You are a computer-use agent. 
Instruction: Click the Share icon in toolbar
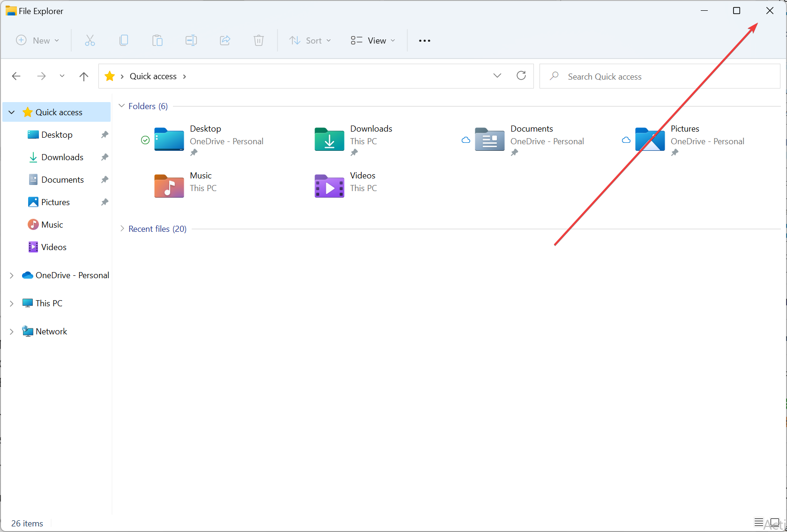tap(225, 40)
